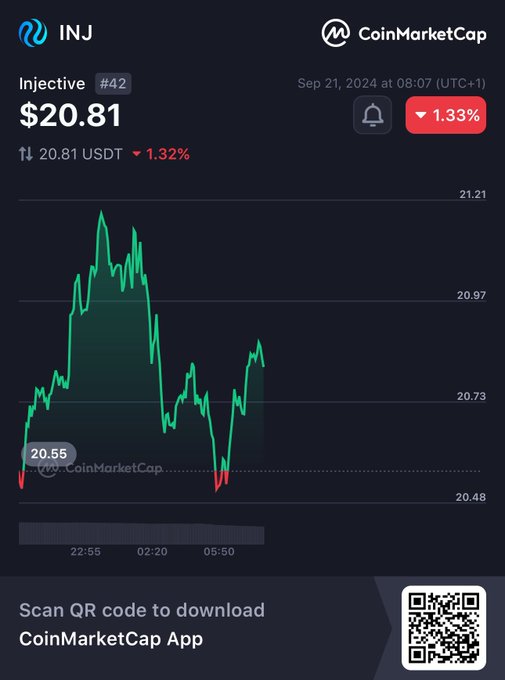This screenshot has height=680, width=505.
Task: Click the 20.48 price axis label
Action: 471,497
